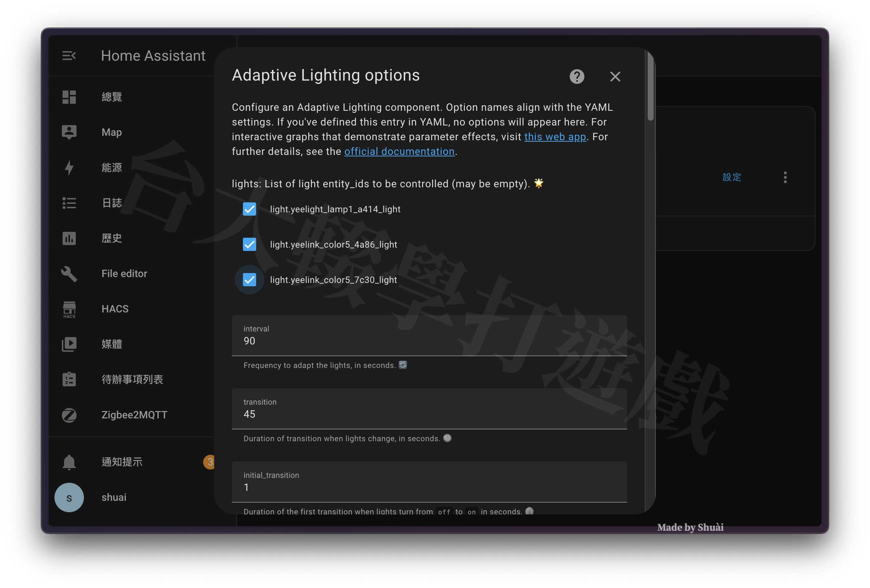Uncheck light.yeelink_color5_4a86_light

pyautogui.click(x=249, y=244)
